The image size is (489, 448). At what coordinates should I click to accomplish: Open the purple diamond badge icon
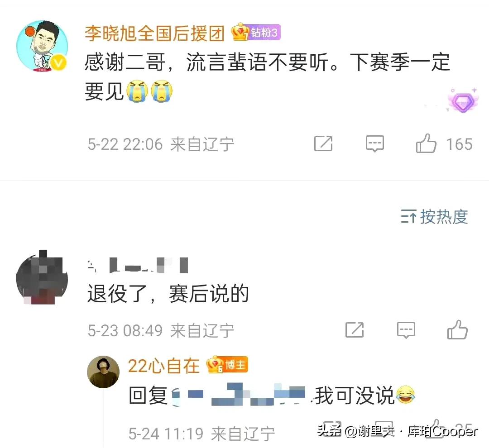point(463,101)
